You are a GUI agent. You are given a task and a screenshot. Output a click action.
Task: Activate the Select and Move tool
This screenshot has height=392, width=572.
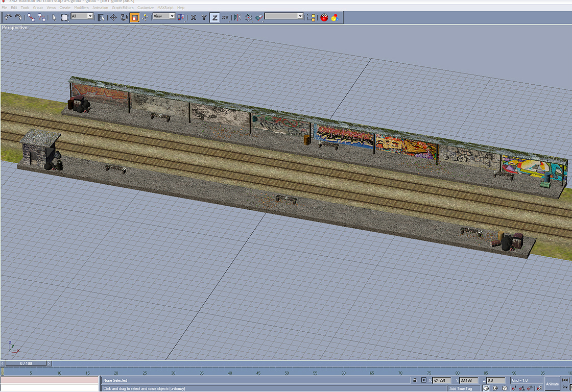[x=113, y=17]
